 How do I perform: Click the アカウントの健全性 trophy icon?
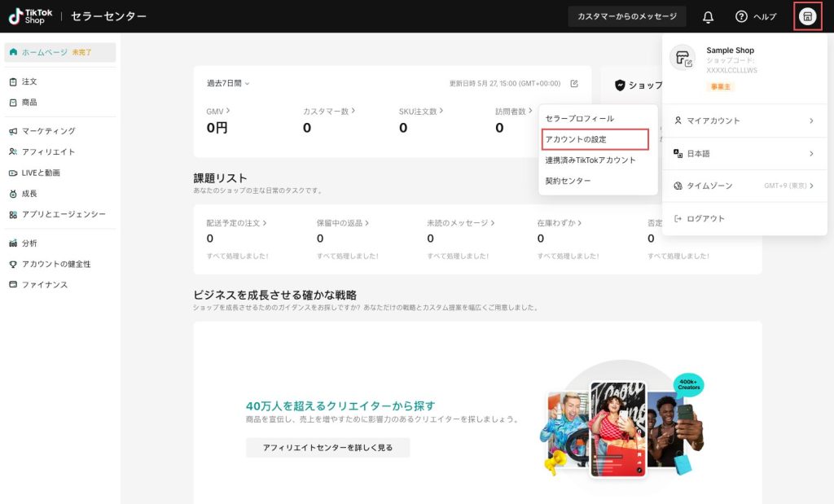13,265
